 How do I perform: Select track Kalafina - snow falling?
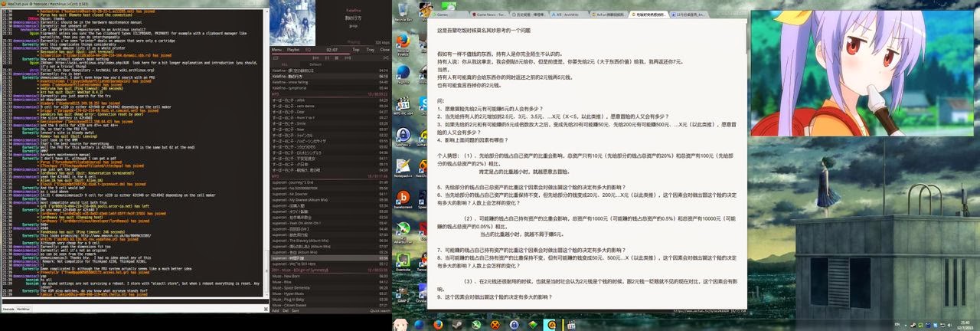point(331,82)
